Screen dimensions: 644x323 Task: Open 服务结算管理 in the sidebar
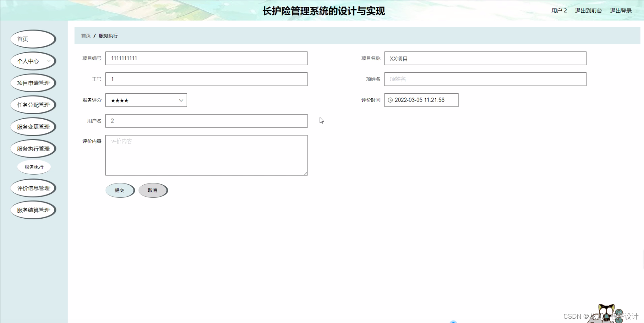click(x=33, y=209)
